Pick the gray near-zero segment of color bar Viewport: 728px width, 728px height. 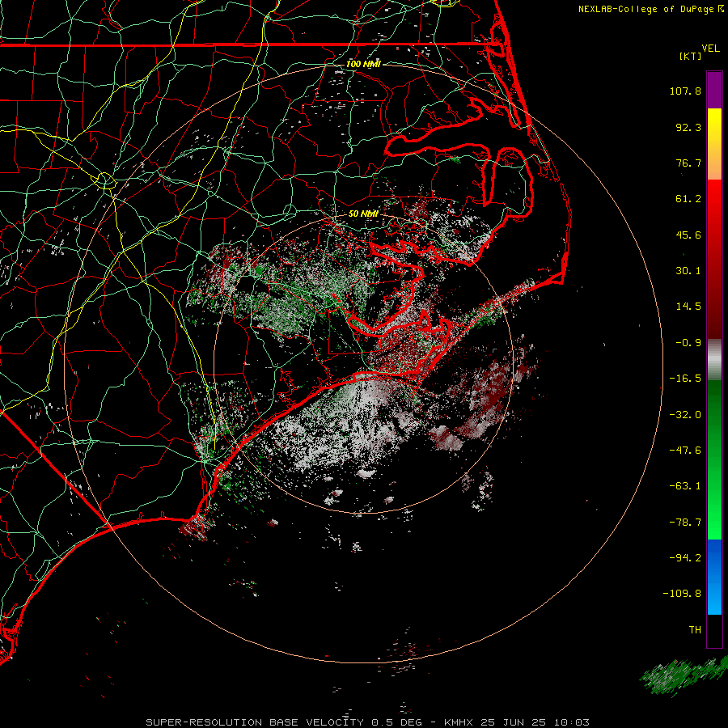pyautogui.click(x=714, y=360)
